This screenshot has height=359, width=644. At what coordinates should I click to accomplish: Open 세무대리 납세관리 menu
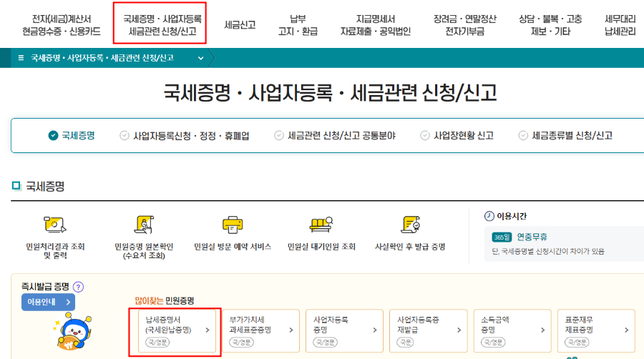point(620,25)
